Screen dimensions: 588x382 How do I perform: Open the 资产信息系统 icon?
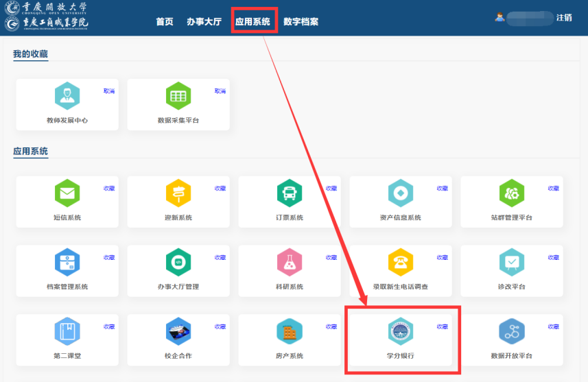401,193
